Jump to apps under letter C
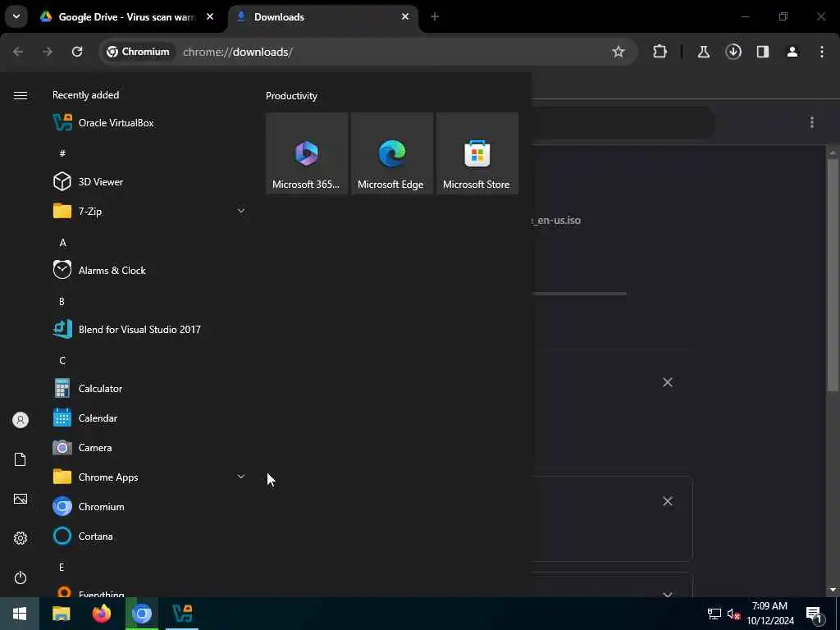This screenshot has height=630, width=840. click(x=62, y=361)
